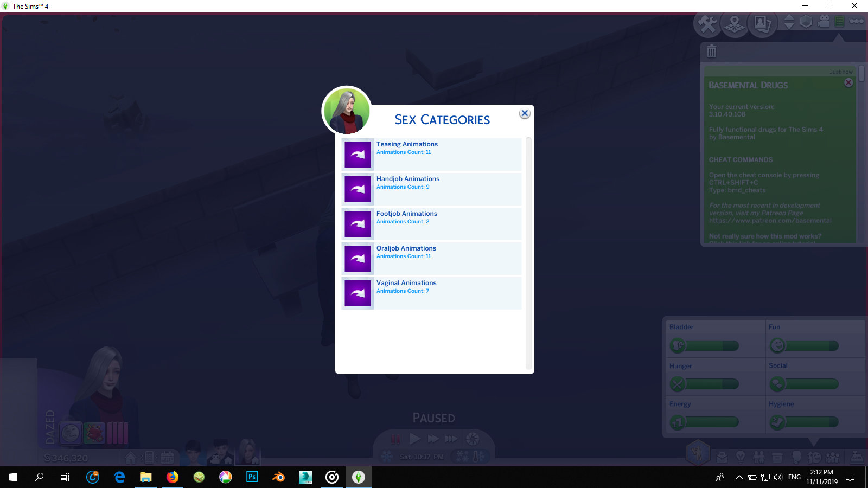Open the Gallery photos icon
This screenshot has width=868, height=488.
pos(762,24)
